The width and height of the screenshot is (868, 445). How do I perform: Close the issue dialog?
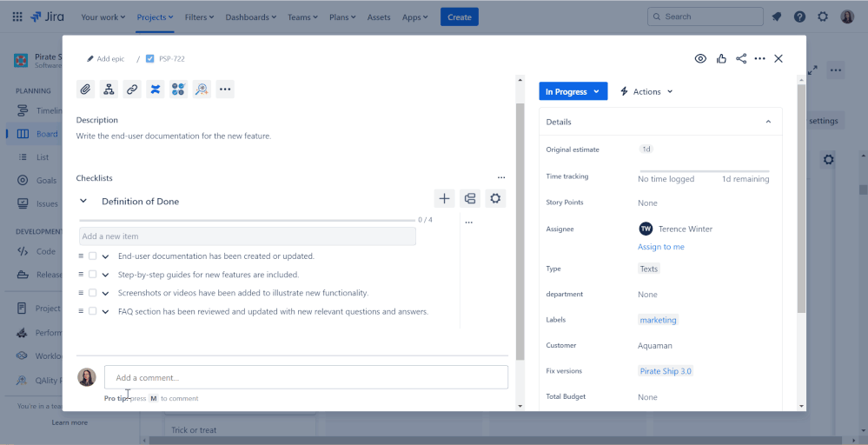[x=779, y=59]
